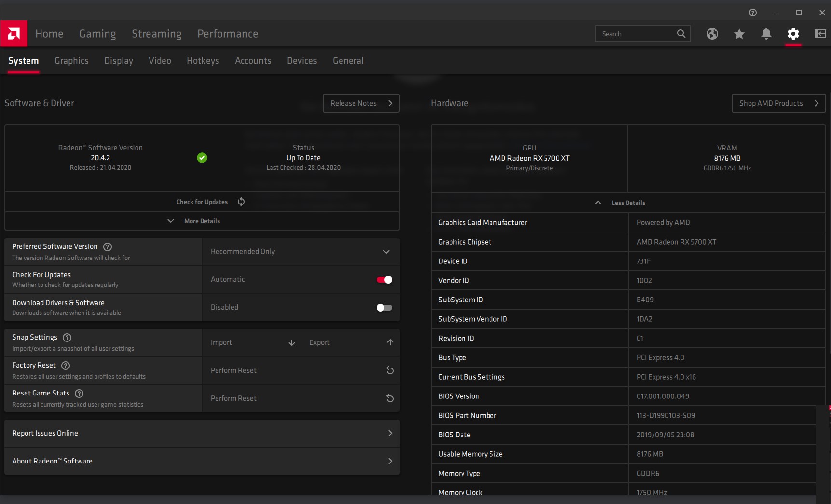Click Factory Reset perform reset icon
The image size is (831, 504).
click(390, 370)
